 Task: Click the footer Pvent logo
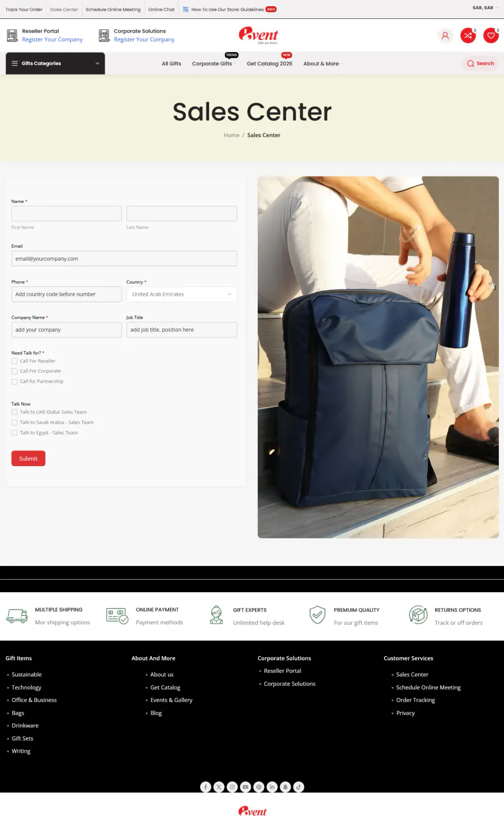(x=252, y=811)
